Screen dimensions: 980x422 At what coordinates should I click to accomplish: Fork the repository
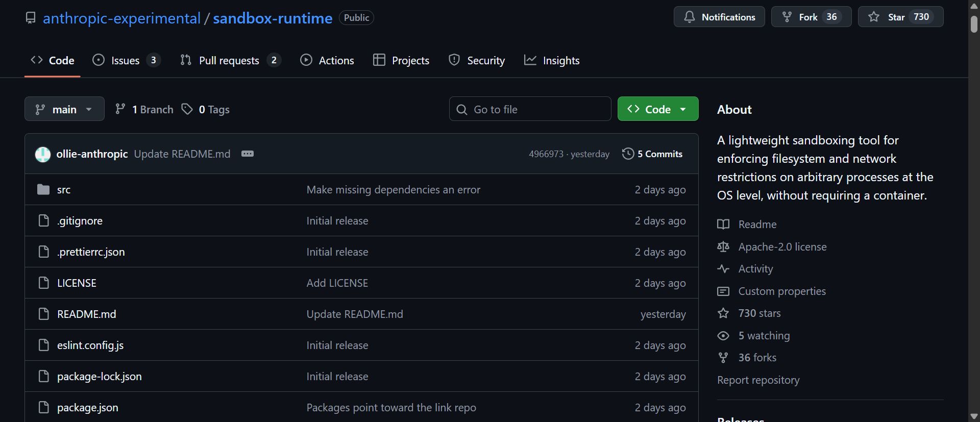811,17
